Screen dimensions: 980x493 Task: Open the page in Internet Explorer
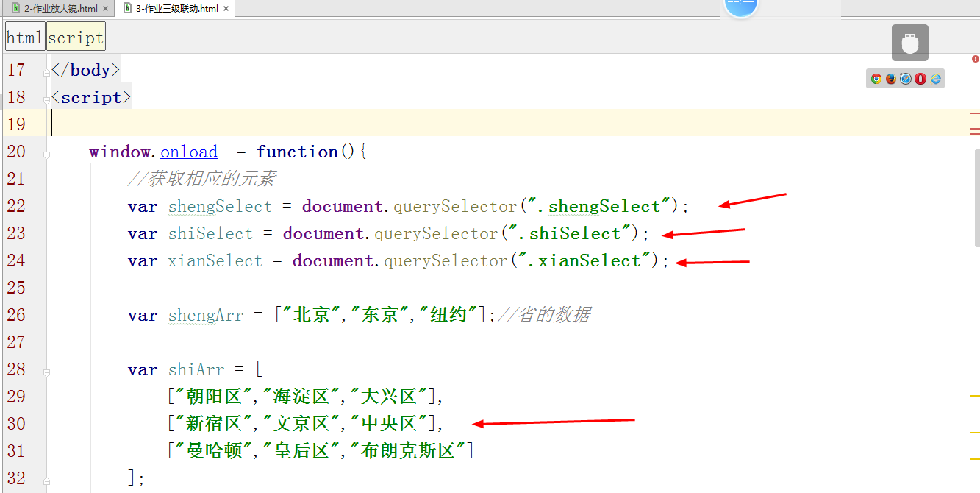click(x=934, y=78)
